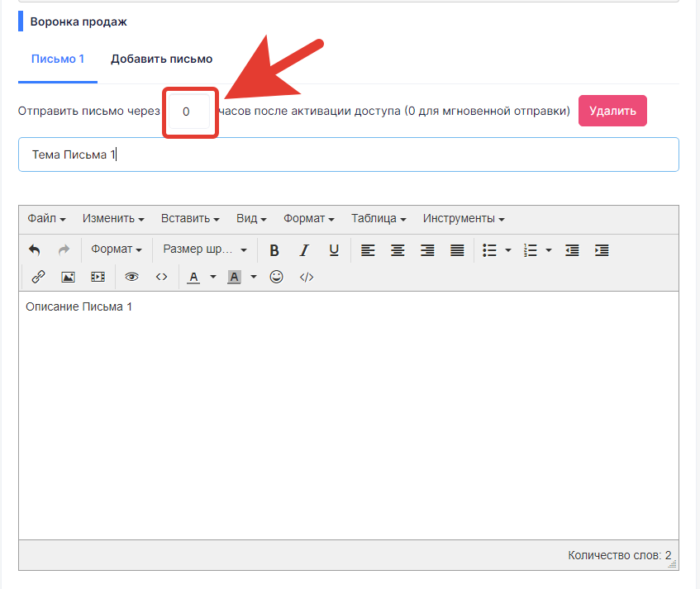Insert media with the film icon

[98, 277]
